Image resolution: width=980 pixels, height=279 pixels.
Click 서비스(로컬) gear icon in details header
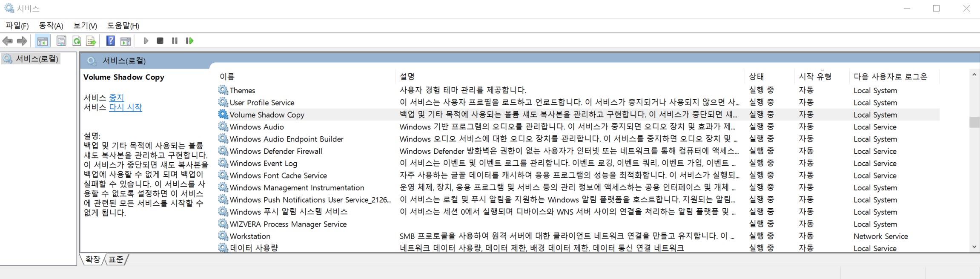(x=92, y=61)
